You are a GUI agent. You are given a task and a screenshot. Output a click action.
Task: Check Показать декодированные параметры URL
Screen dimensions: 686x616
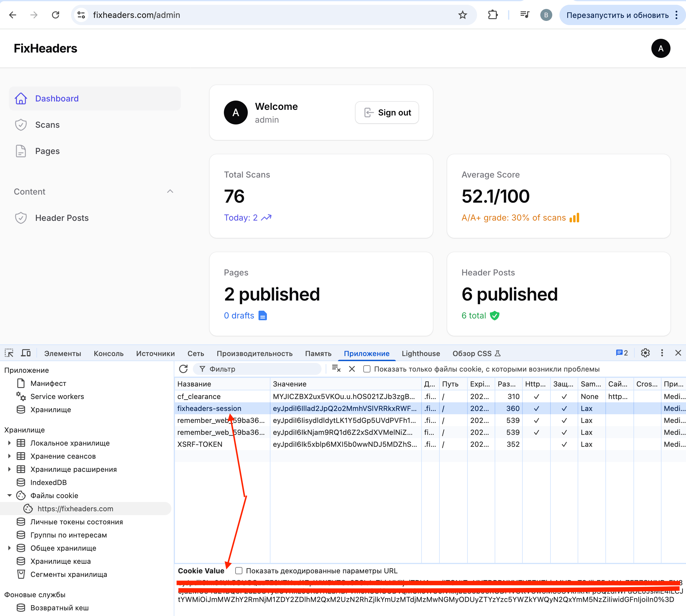pos(239,571)
